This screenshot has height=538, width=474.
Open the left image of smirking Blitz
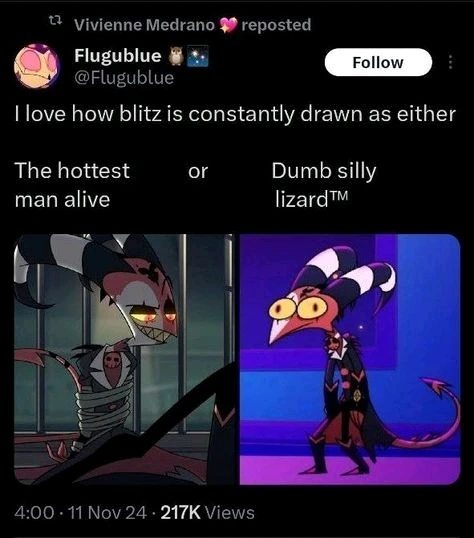124,359
